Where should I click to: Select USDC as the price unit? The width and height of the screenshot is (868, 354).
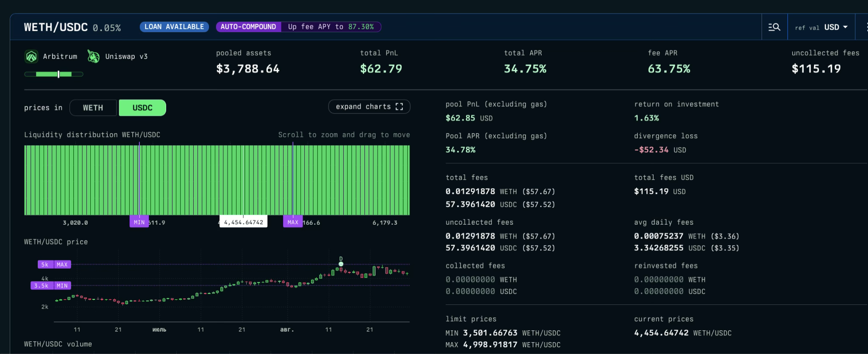[142, 108]
